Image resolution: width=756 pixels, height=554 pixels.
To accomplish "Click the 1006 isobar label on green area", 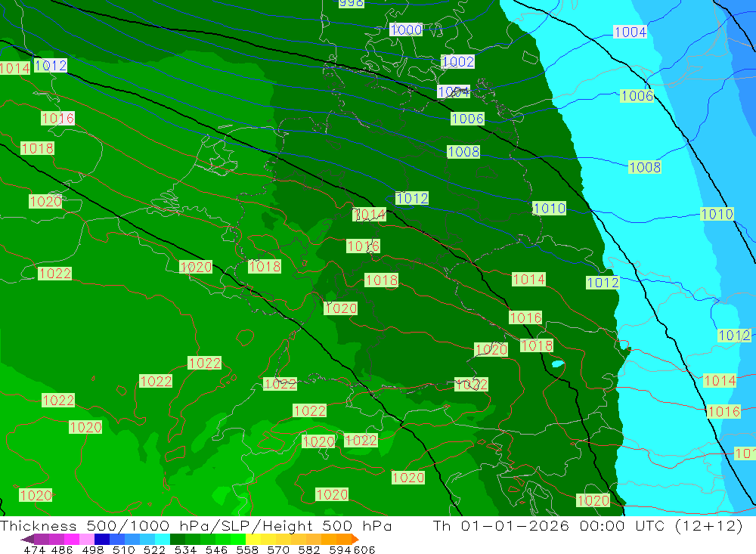I will 467,119.
